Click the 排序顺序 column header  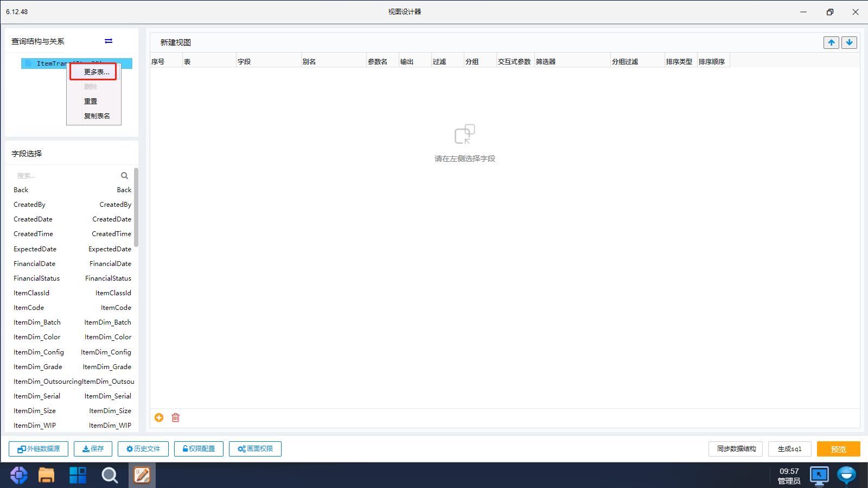(713, 61)
